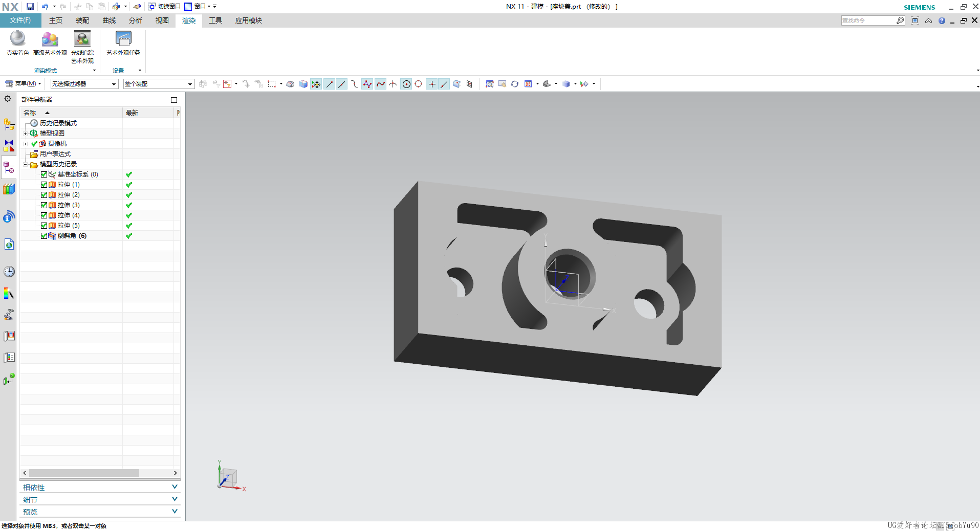
Task: Toggle the 拉伸 (5) checkbox
Action: point(44,226)
